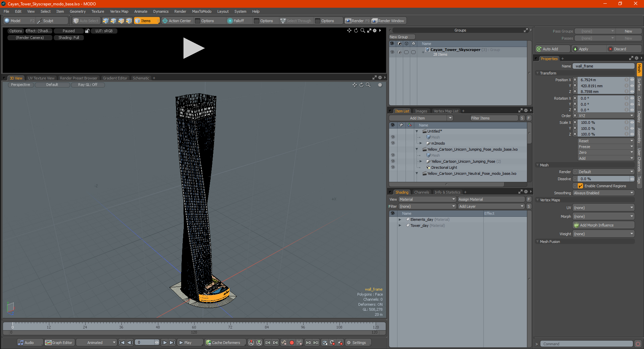
Task: Select the Vertices selection mode icon
Action: (x=106, y=21)
